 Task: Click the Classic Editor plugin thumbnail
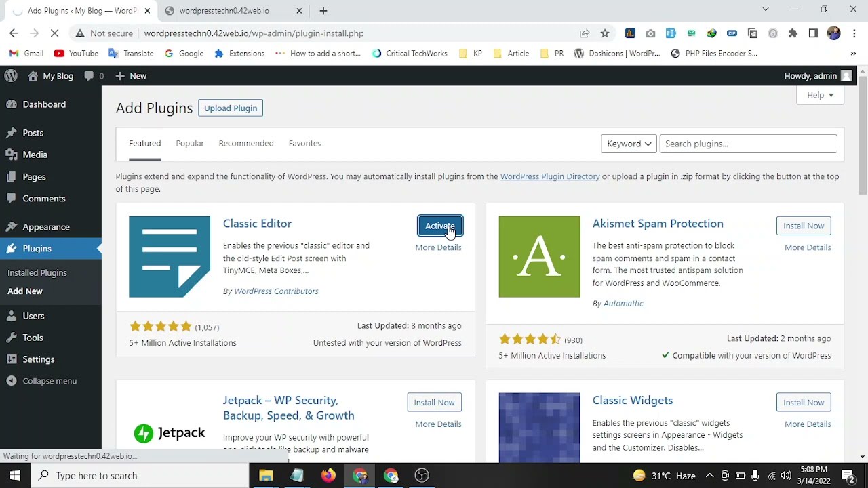[x=170, y=257]
